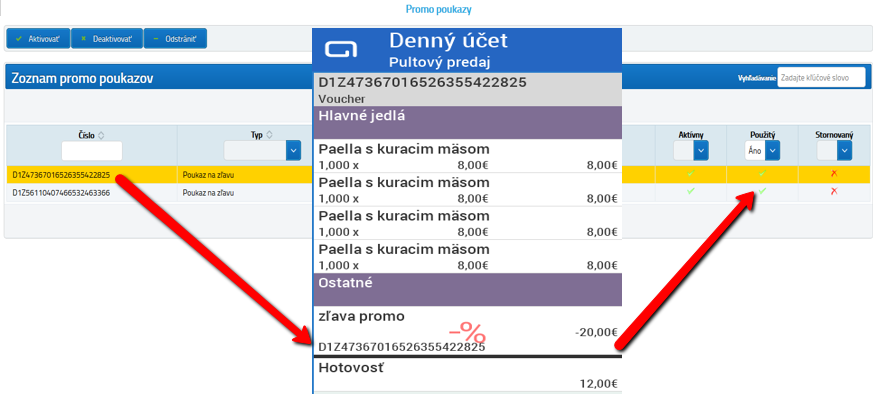Click the Číslo column filter input
Image resolution: width=873 pixels, height=394 pixels.
(92, 151)
